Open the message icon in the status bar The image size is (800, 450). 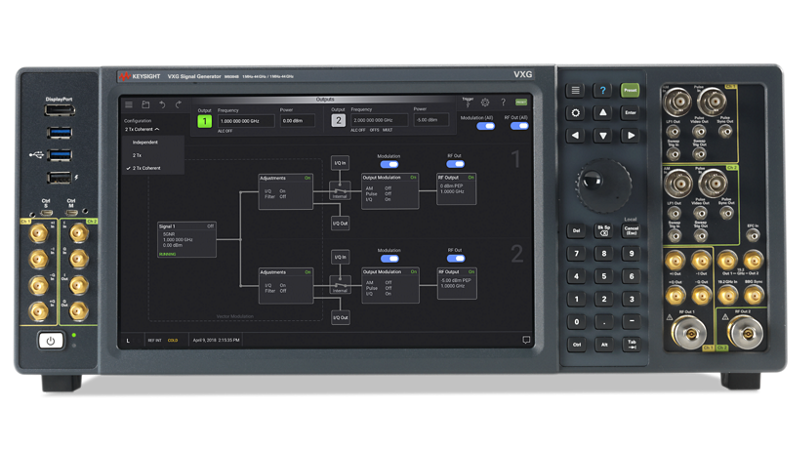(x=526, y=340)
